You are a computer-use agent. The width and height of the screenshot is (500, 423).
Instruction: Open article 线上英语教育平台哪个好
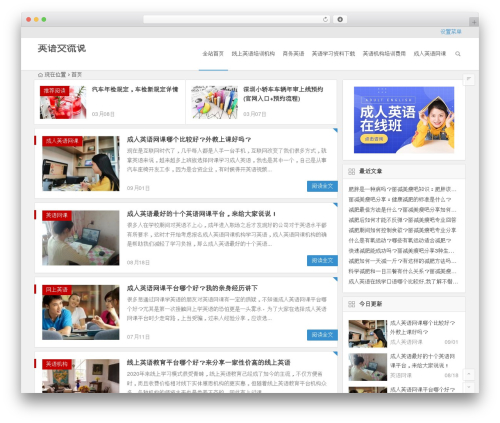coord(209,362)
